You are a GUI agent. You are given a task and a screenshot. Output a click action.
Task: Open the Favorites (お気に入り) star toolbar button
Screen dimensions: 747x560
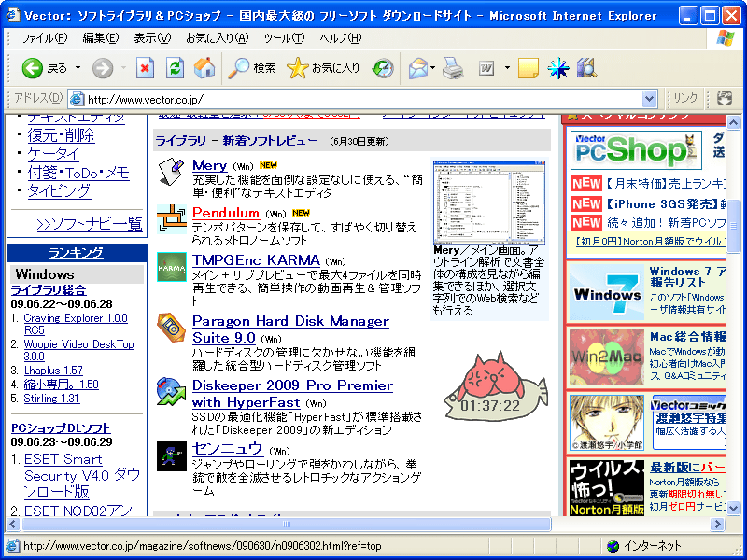point(323,68)
